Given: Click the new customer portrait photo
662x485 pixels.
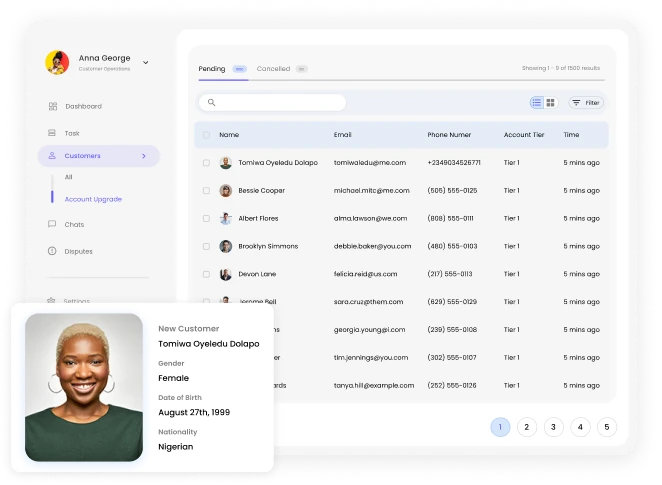Looking at the screenshot, I should click(84, 387).
